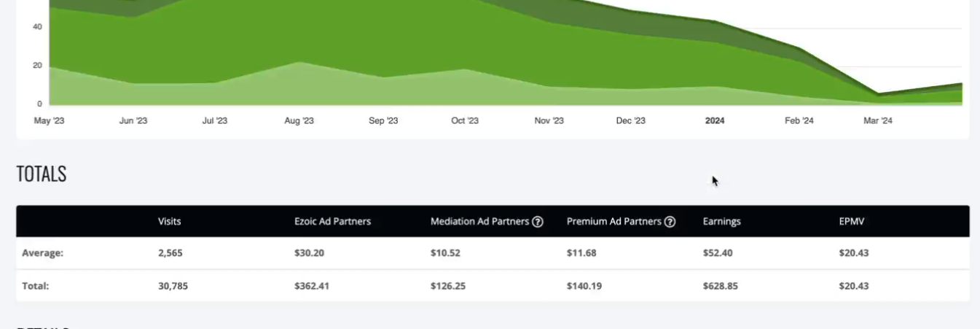Viewport: 980px width, 329px height.
Task: Click the Mediation Ad Partners help icon
Action: pyautogui.click(x=538, y=222)
